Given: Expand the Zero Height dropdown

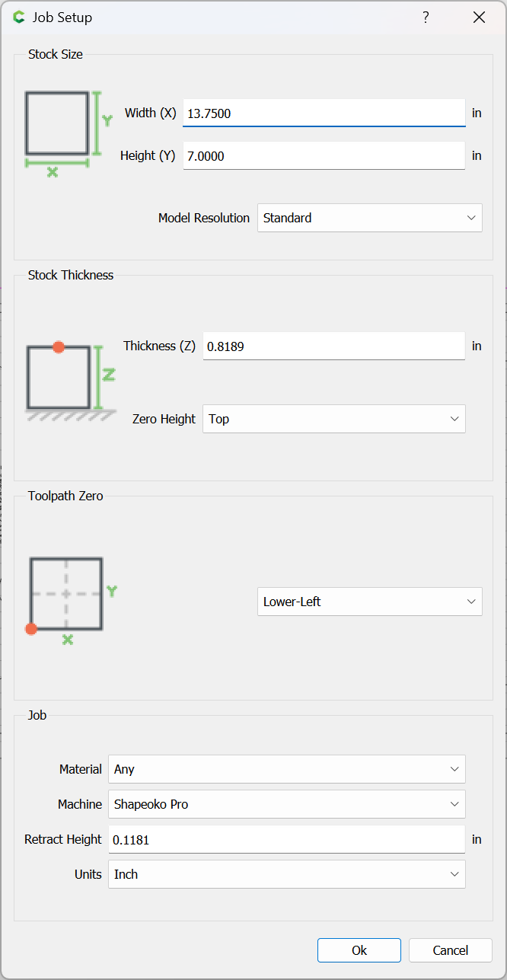Looking at the screenshot, I should tap(333, 419).
